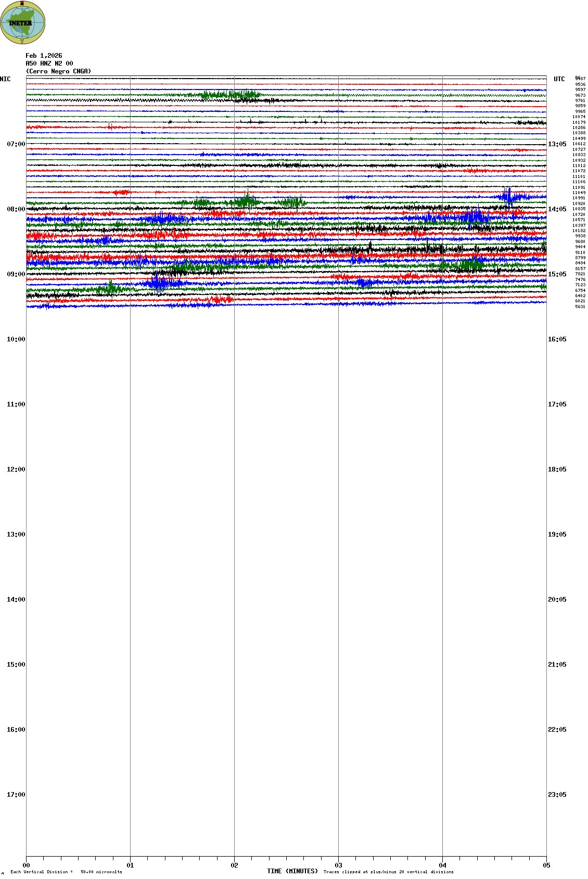Select the A50 HNZ N2 00 station code
Viewport: 588px width, 879px height.
(x=49, y=63)
